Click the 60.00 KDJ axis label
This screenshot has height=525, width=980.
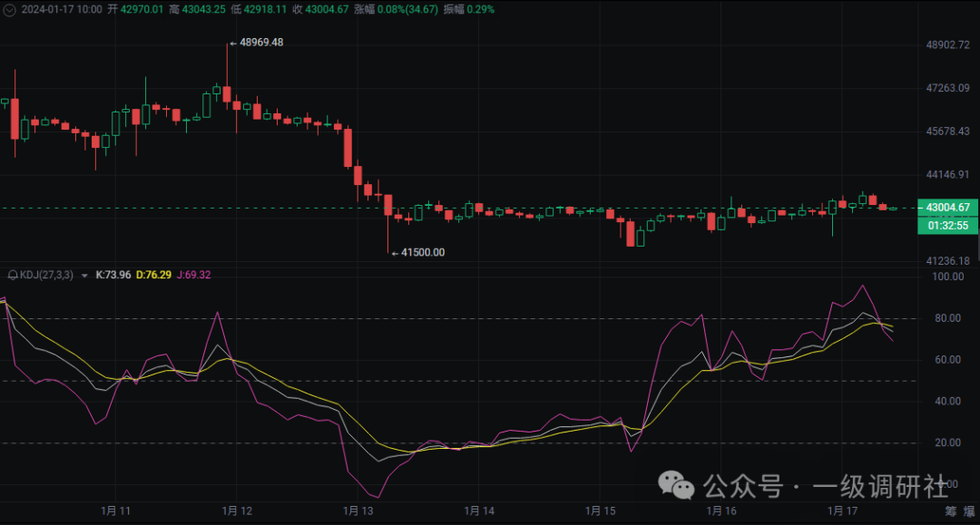point(947,360)
